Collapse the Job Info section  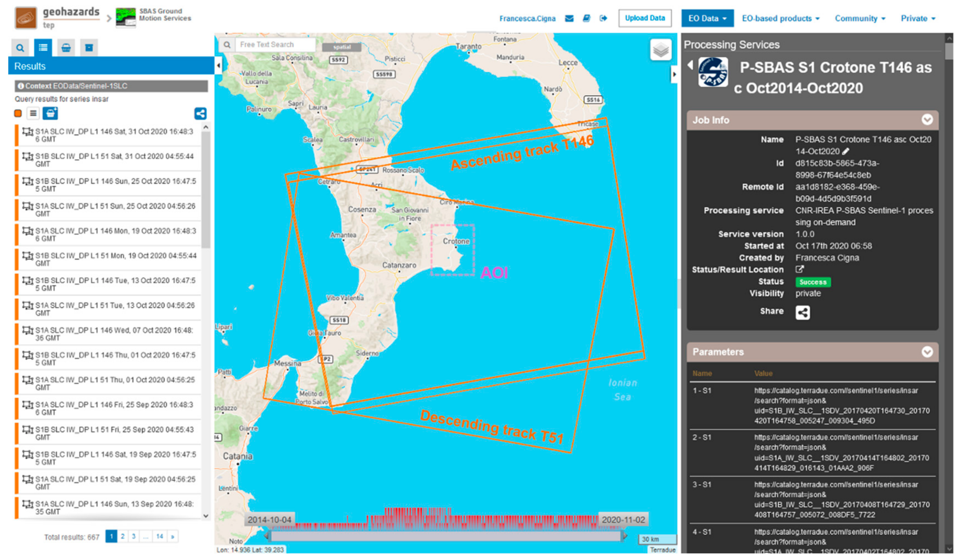[927, 120]
